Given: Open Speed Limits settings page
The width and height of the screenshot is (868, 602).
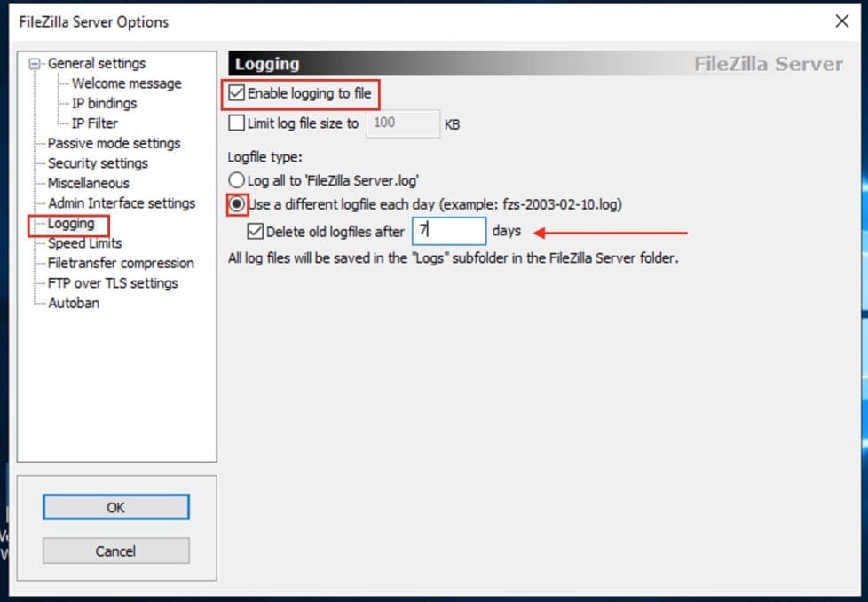Looking at the screenshot, I should 84,243.
